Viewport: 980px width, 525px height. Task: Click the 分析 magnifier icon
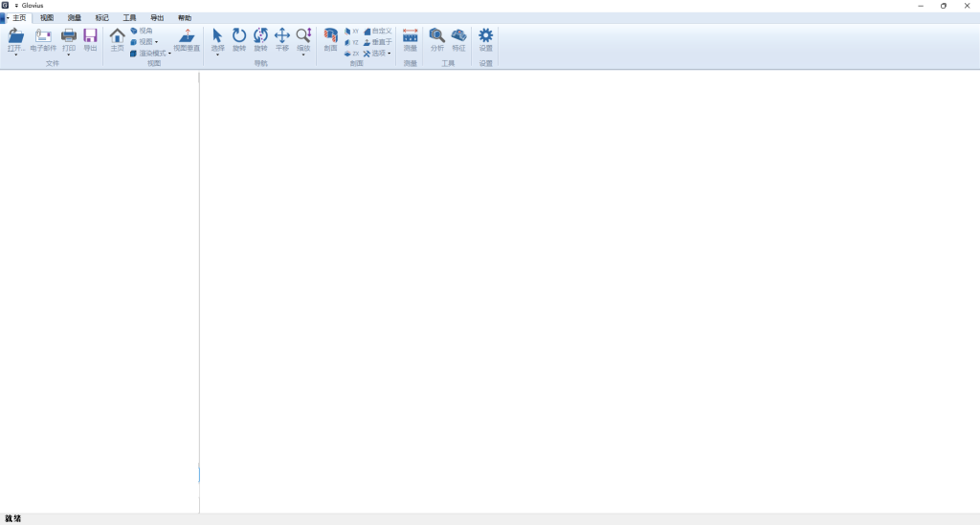pos(437,35)
